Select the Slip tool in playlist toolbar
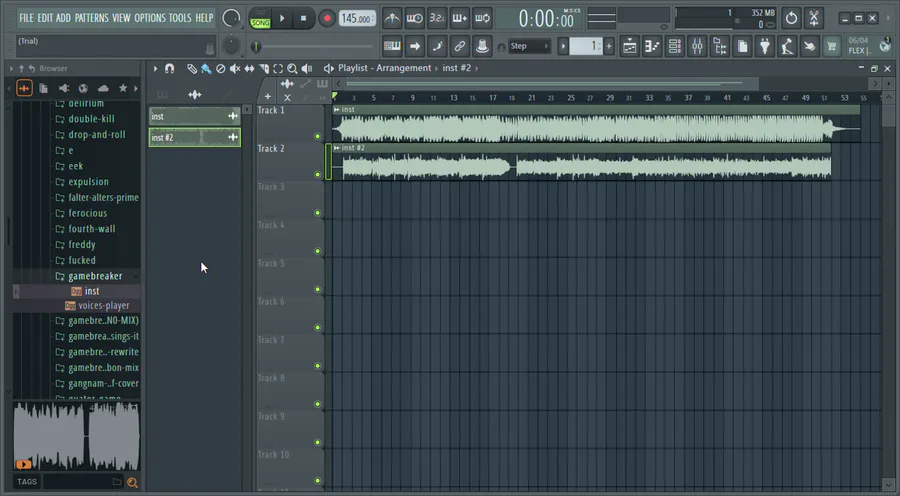This screenshot has height=496, width=900. 249,69
